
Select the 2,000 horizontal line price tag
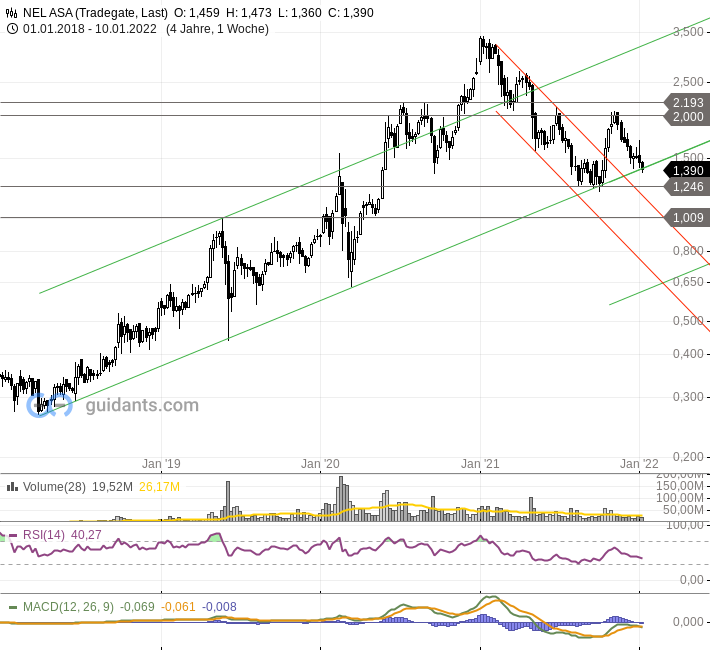tap(686, 117)
